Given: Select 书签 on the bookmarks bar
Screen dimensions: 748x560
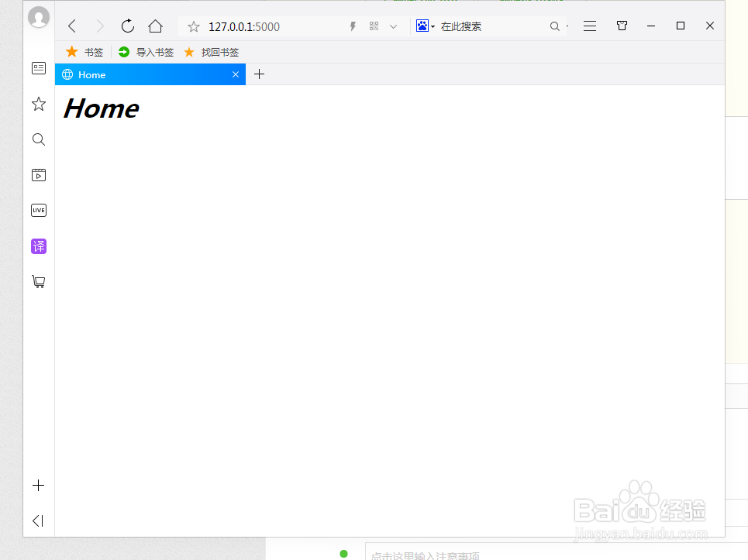Looking at the screenshot, I should (x=84, y=52).
